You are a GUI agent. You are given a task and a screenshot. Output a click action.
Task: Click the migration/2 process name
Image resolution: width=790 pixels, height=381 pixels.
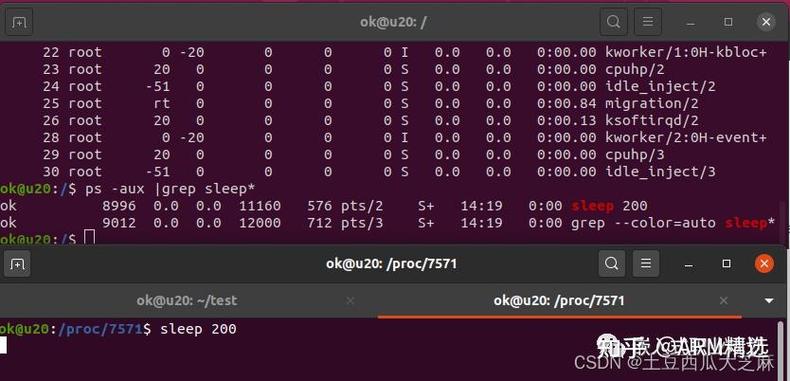652,104
